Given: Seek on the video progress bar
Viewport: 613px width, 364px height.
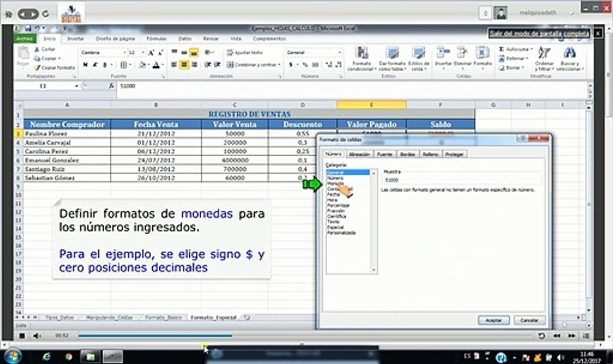Looking at the screenshot, I should coord(305,335).
